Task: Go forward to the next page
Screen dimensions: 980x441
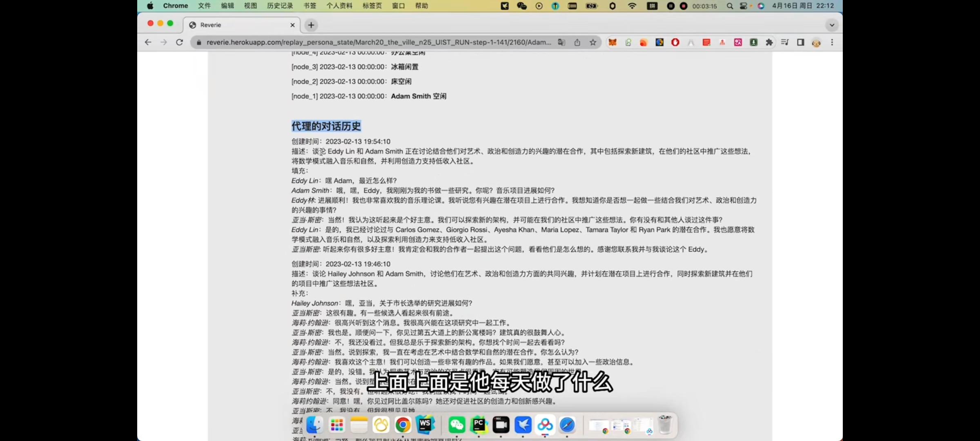Action: click(x=164, y=42)
